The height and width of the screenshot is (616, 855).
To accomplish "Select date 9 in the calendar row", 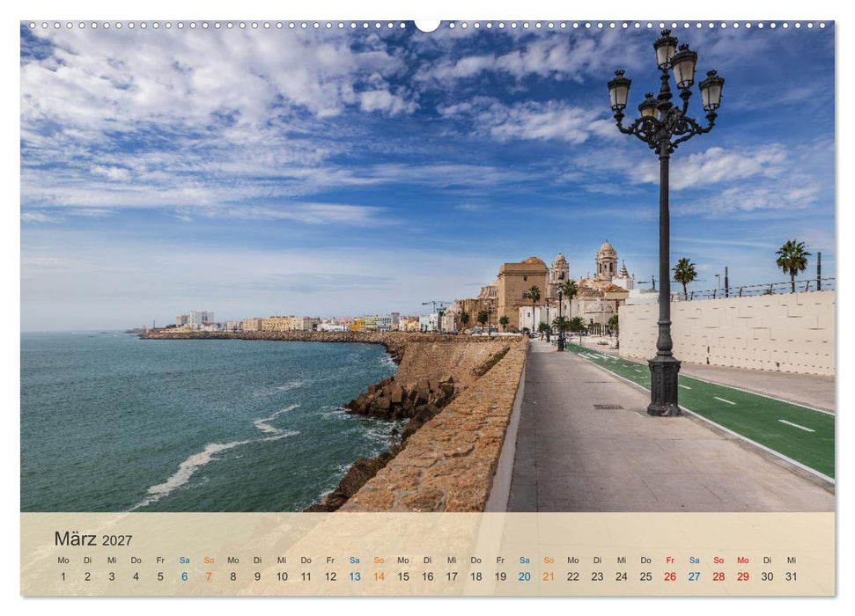I will click(257, 576).
